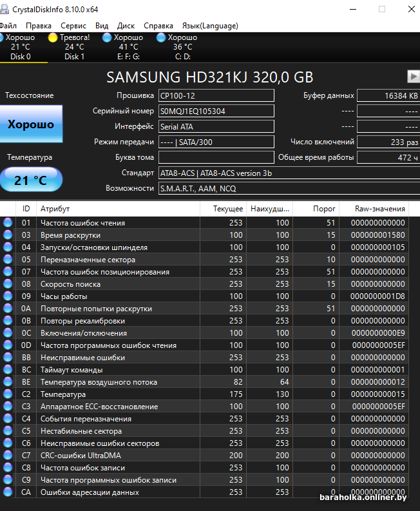420x511 pixels.
Task: Click the Стандарт field ATA8-ACS
Action: [x=289, y=173]
